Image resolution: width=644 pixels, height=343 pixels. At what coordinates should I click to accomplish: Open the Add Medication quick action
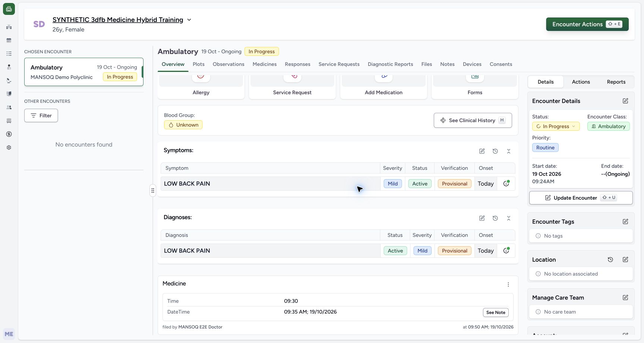click(383, 86)
